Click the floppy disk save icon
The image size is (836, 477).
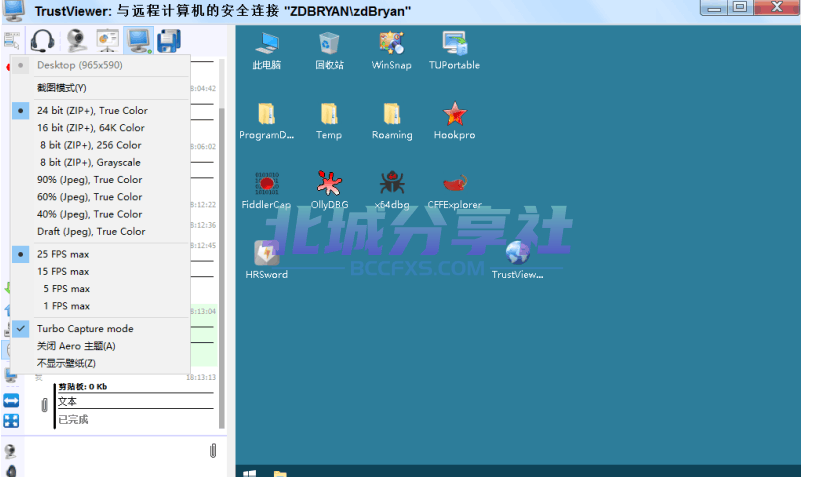(168, 41)
